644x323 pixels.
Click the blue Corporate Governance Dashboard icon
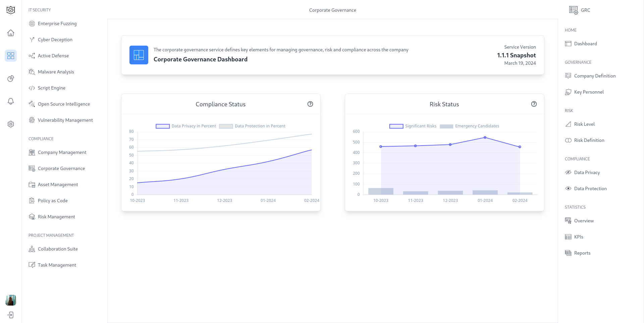tap(139, 55)
